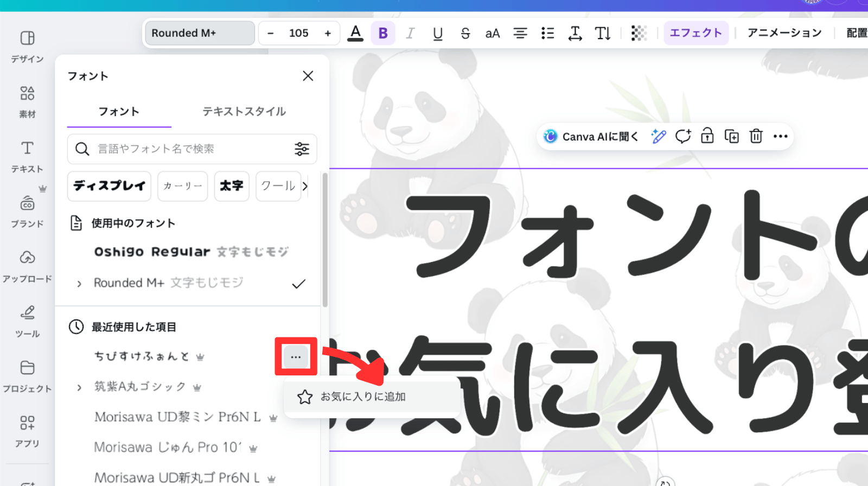
Task: Switch to vertical text direction
Action: [x=603, y=33]
